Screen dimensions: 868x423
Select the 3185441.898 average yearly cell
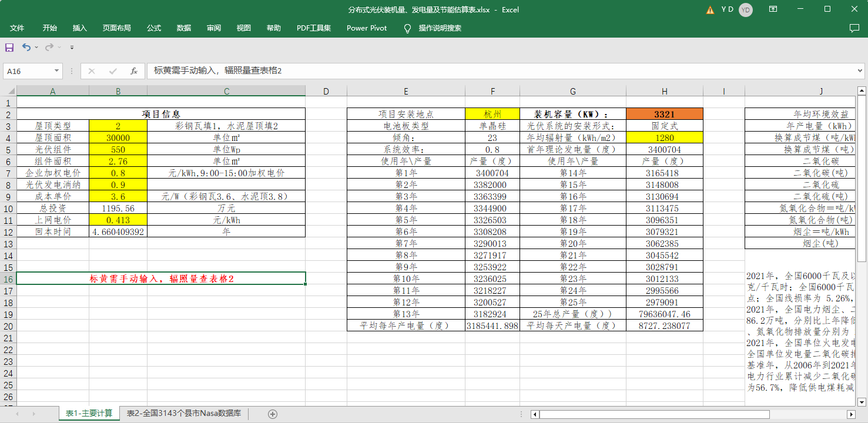[x=492, y=325]
